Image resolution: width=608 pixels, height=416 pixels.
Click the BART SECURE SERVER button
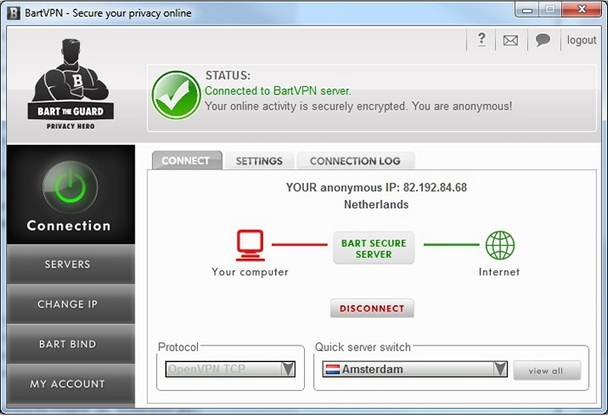click(x=374, y=248)
